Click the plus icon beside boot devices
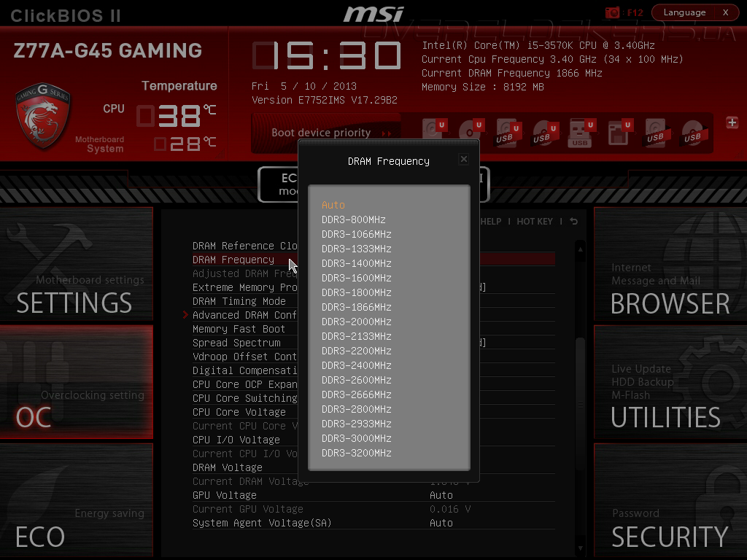Viewport: 747px width, 560px height. [732, 122]
